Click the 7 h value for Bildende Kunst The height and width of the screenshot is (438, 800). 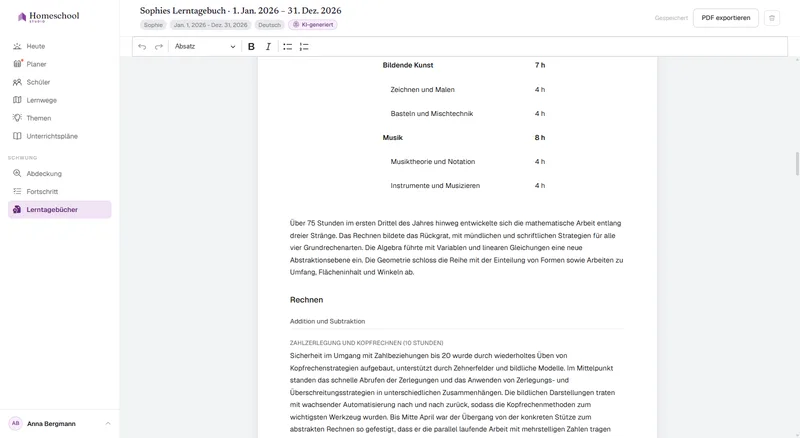[x=540, y=65]
